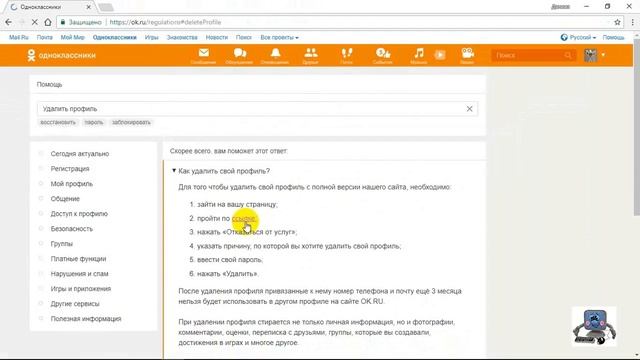Click the address bar URL
The width and height of the screenshot is (640, 360).
165,22
